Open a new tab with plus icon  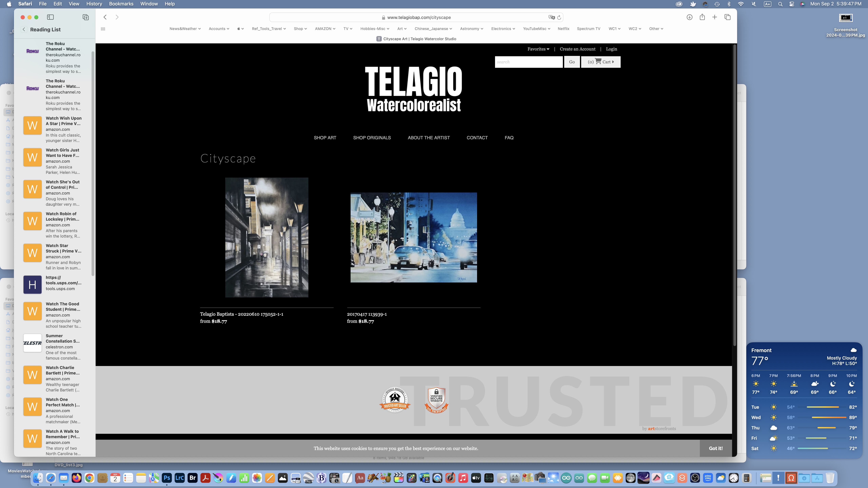pyautogui.click(x=714, y=17)
